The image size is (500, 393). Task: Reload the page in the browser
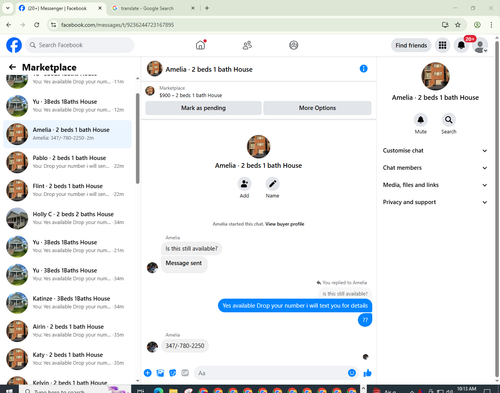[x=37, y=25]
